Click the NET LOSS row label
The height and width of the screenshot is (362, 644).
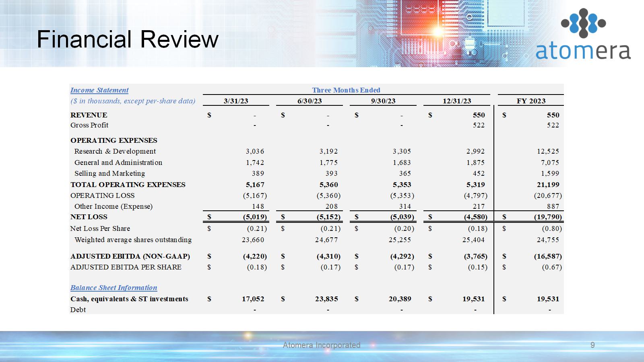[x=89, y=217]
